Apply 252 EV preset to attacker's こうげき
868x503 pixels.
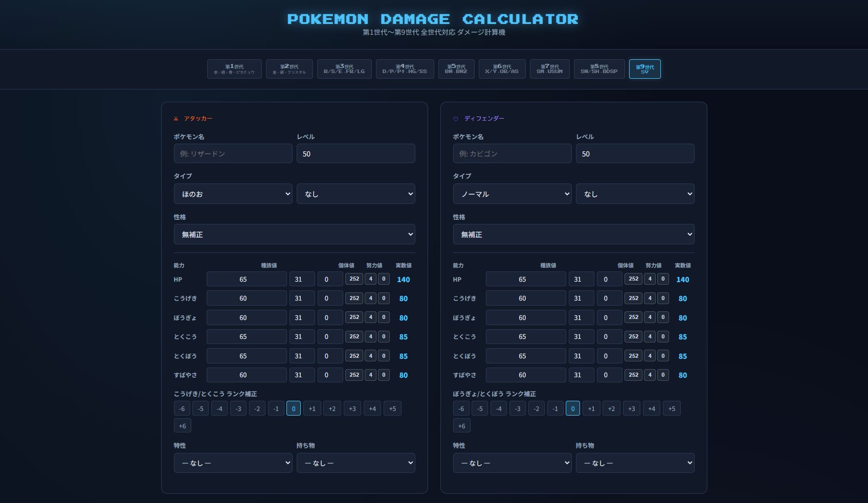[354, 299]
